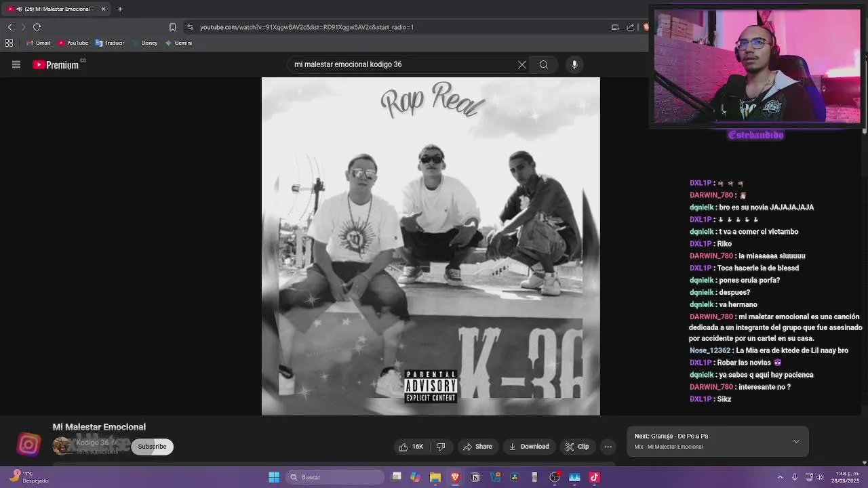The image size is (868, 488).
Task: Close the Mi Malestar Emocional tab
Action: pyautogui.click(x=103, y=9)
